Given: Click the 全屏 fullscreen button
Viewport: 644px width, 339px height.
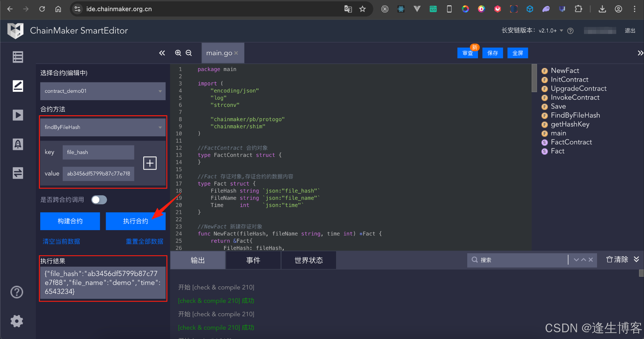Looking at the screenshot, I should [518, 53].
